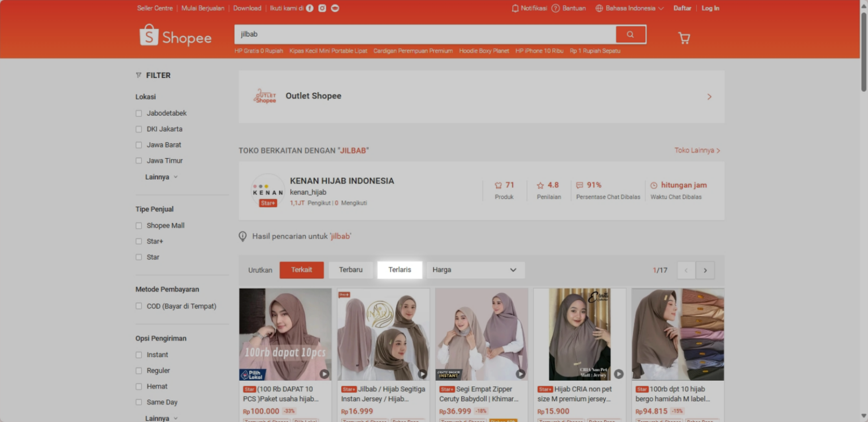Switch sorting to Terlaris
This screenshot has height=422, width=868.
point(400,270)
